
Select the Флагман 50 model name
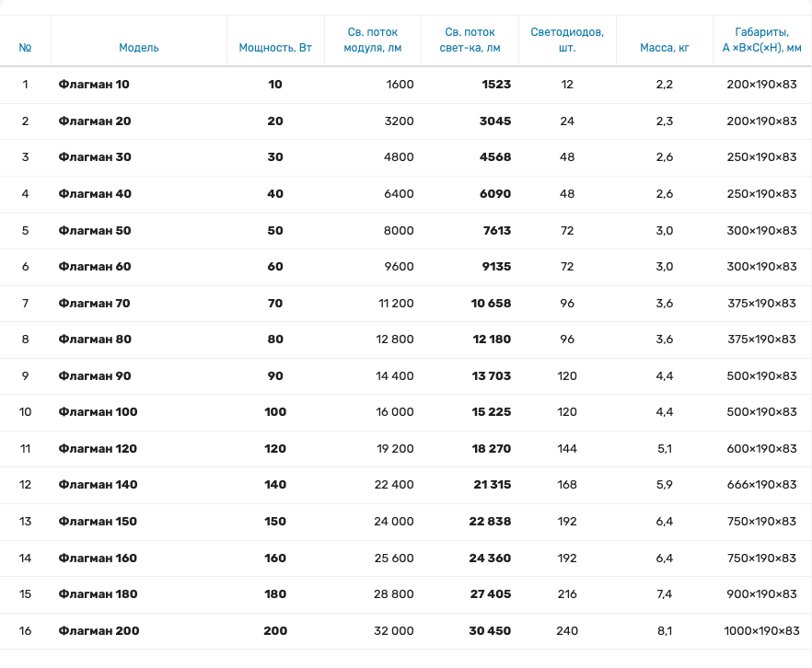tap(95, 231)
